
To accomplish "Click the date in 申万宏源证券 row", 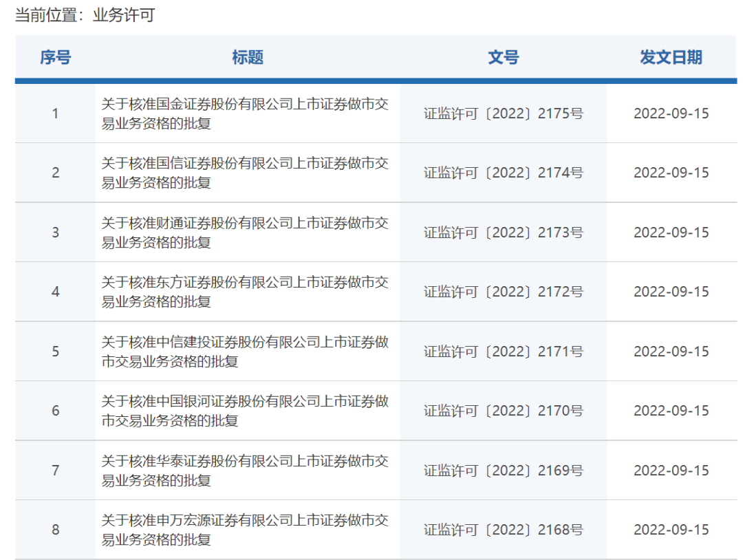I will [x=671, y=530].
